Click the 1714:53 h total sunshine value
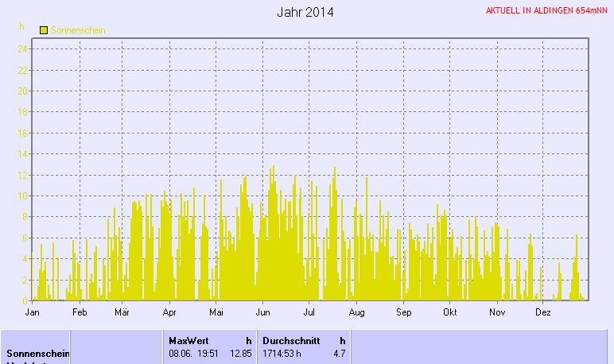614x364 pixels. (282, 353)
